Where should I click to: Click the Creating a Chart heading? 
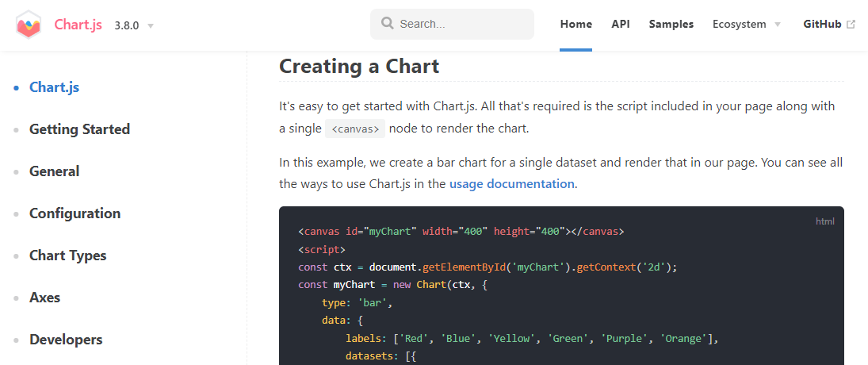(359, 66)
